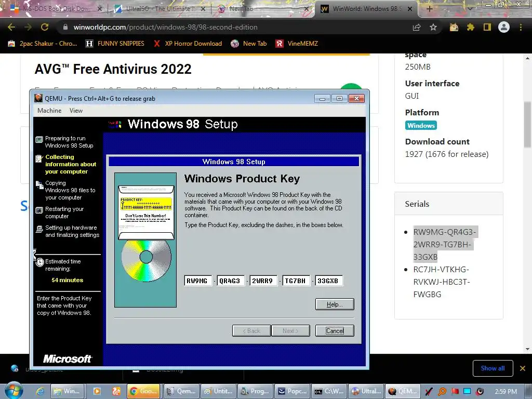
Task: Open the Windows Start orb
Action: tap(14, 391)
